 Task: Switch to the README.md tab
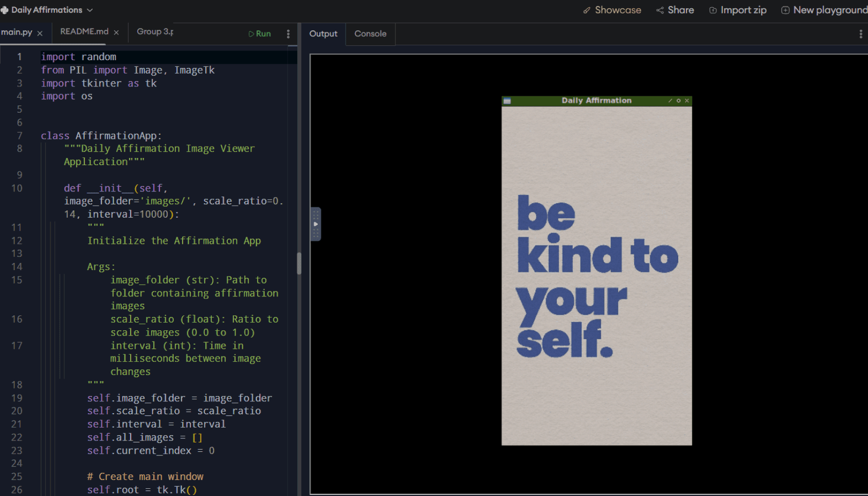(84, 31)
